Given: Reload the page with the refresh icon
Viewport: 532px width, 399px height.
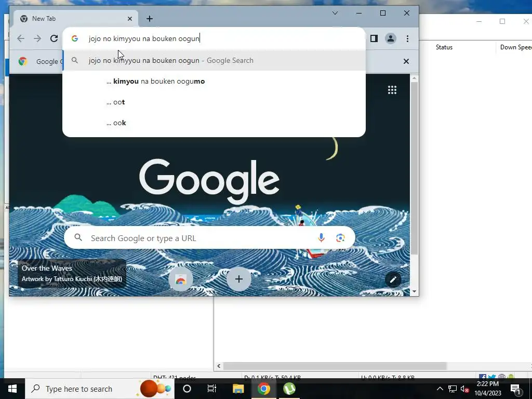Looking at the screenshot, I should (x=54, y=38).
